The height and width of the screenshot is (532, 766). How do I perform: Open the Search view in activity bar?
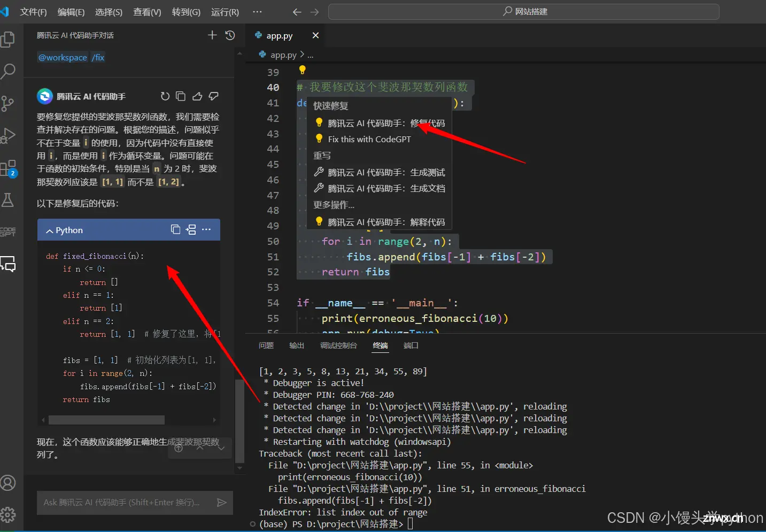(x=8, y=71)
